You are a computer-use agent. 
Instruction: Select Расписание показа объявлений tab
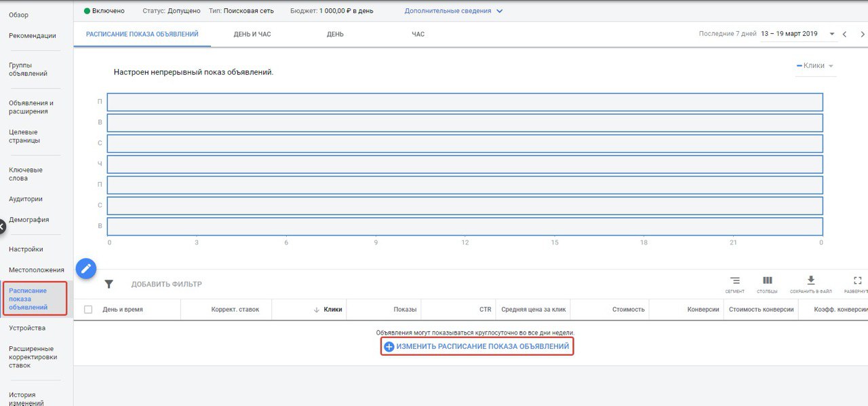pyautogui.click(x=142, y=34)
